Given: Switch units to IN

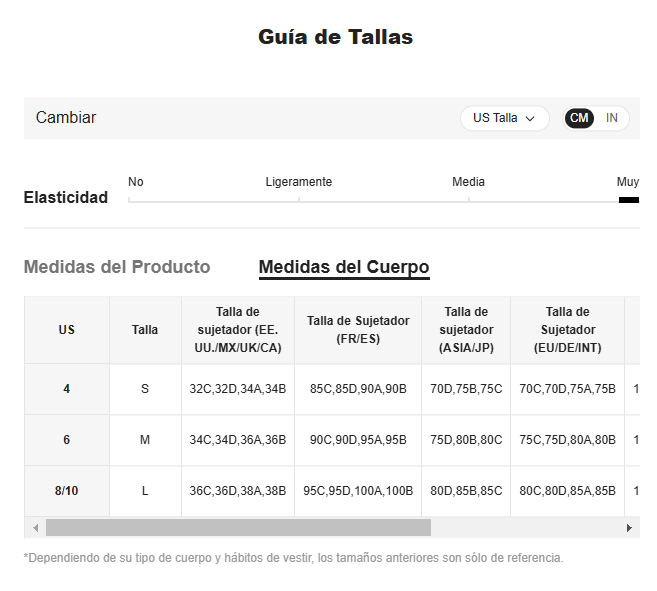Looking at the screenshot, I should coord(611,118).
